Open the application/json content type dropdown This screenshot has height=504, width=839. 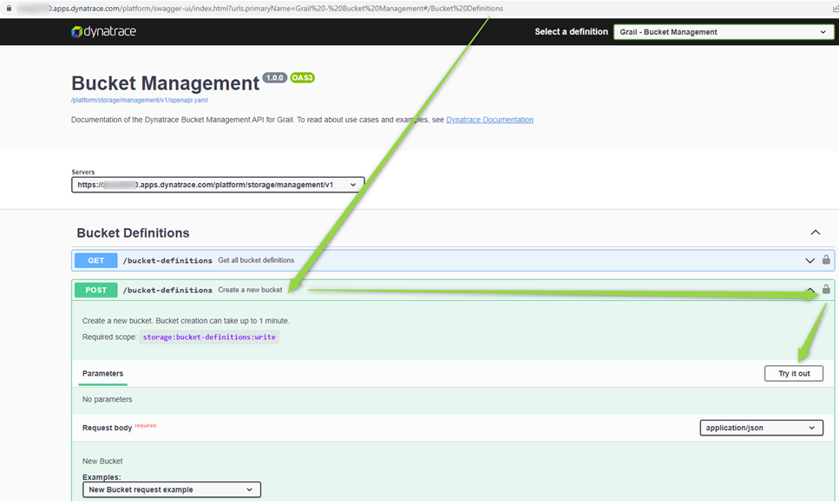click(762, 428)
